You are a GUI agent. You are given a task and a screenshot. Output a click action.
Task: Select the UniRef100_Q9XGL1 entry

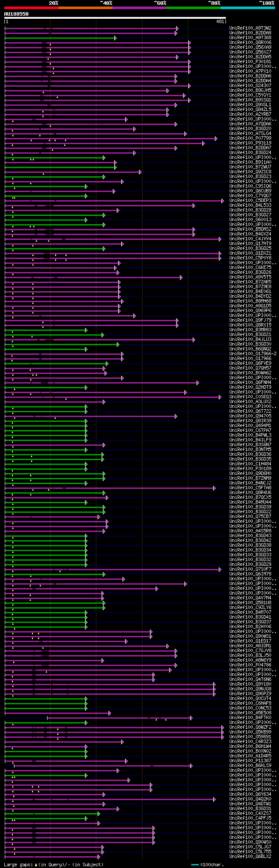[x=250, y=104]
